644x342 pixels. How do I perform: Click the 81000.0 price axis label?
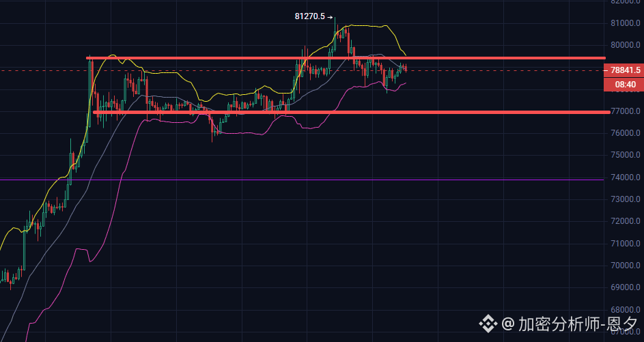click(x=625, y=23)
